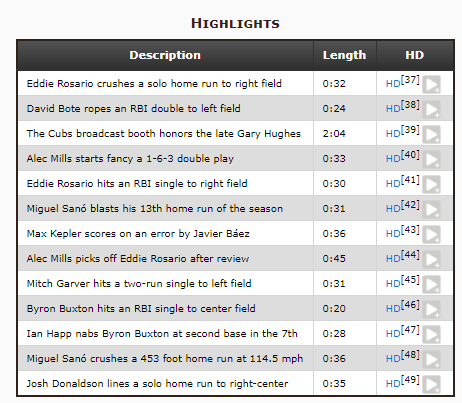
Task: Click the HD column header
Action: point(415,55)
